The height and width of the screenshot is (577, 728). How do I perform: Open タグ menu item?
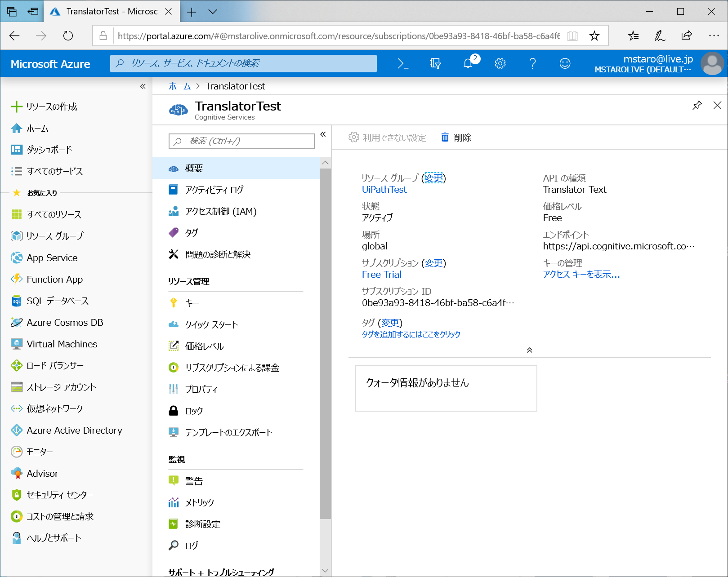tap(236, 233)
